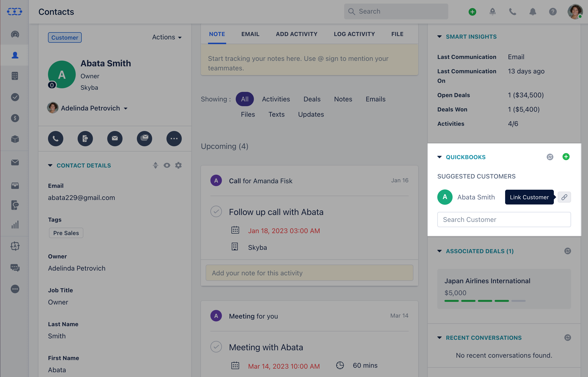Image resolution: width=588 pixels, height=377 pixels.
Task: Collapse the Contact Details section
Action: [50, 165]
